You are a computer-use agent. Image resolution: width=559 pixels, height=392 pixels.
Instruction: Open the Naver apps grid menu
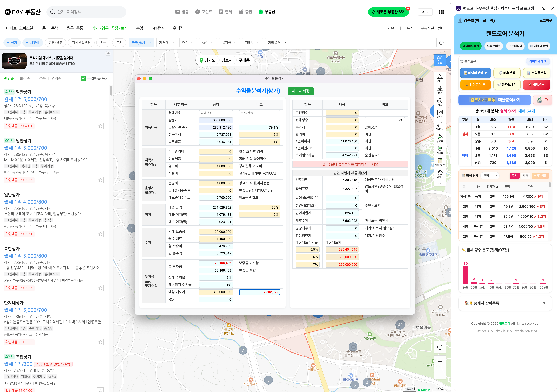coord(441,12)
